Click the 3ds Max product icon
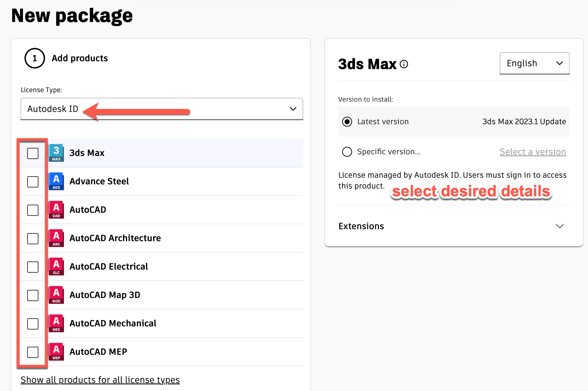Viewport: 588px width, 391px height. pyautogui.click(x=56, y=153)
